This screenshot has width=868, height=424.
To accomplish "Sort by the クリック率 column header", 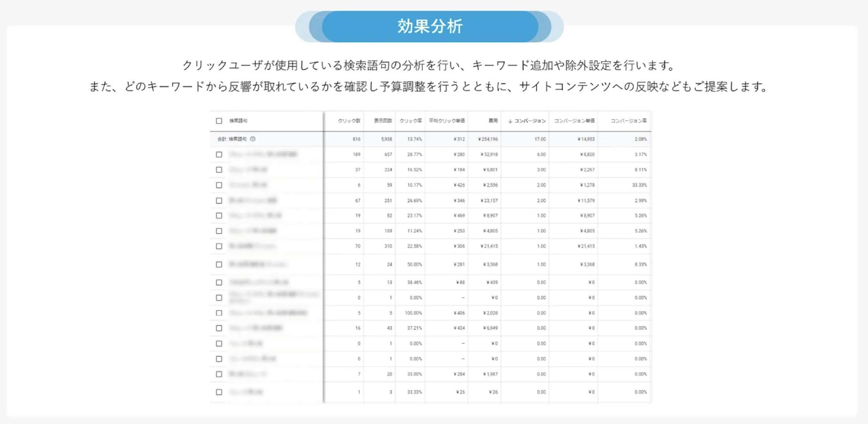I will (x=410, y=121).
